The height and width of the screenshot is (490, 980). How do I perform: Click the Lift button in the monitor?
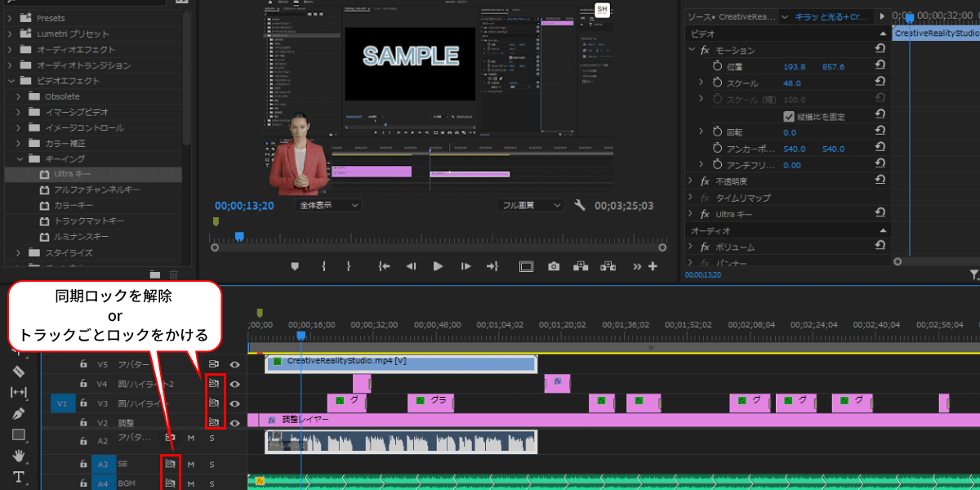tap(581, 266)
